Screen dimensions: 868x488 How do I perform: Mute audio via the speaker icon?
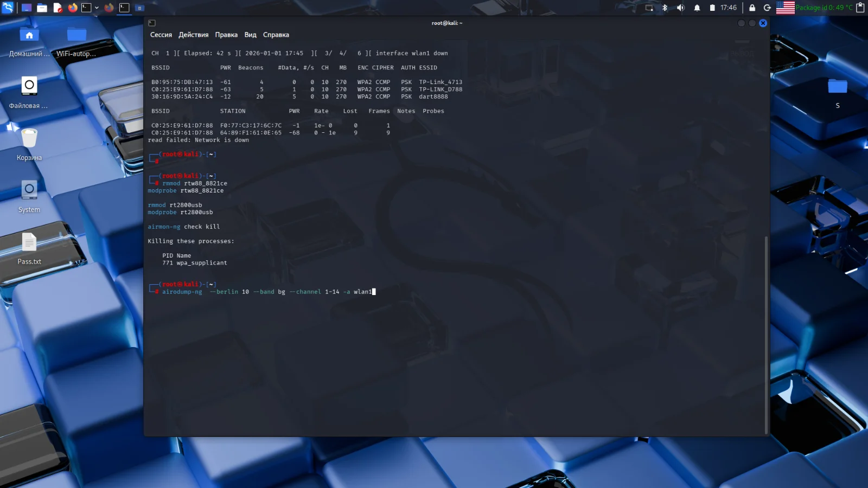click(680, 8)
